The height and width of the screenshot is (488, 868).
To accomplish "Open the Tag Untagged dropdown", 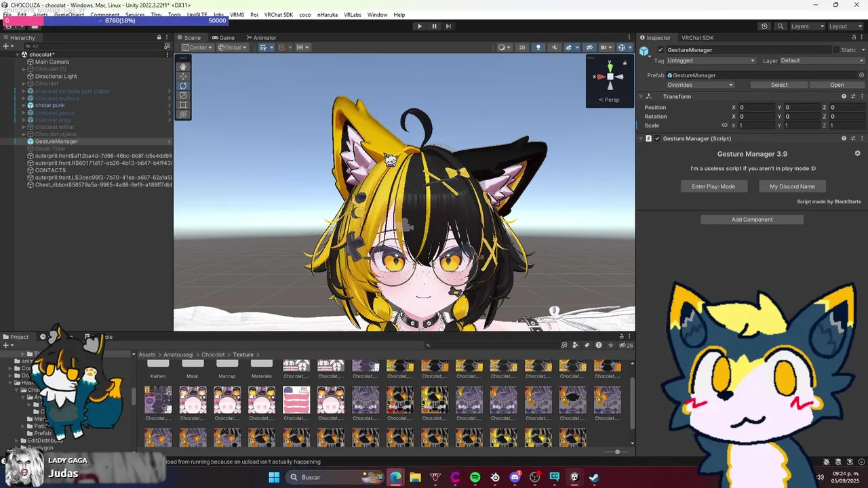I will click(x=711, y=61).
